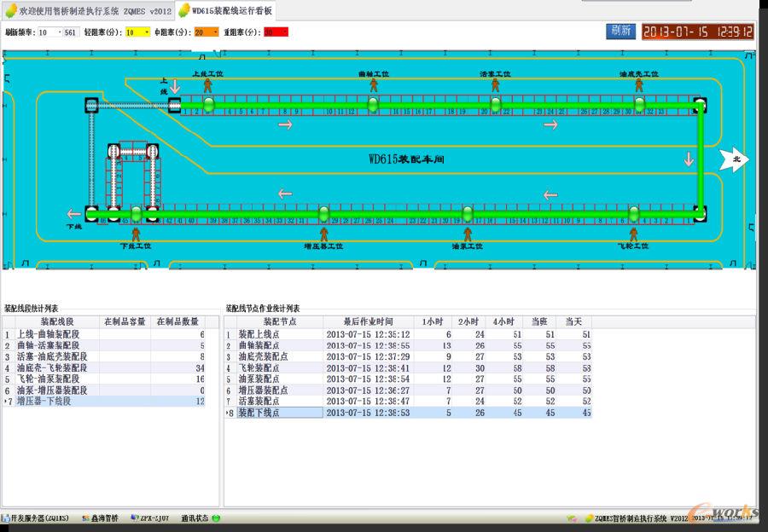Switch to the 欢迎使用智桥制造执行系统 tab
The image size is (768, 532).
pyautogui.click(x=89, y=9)
